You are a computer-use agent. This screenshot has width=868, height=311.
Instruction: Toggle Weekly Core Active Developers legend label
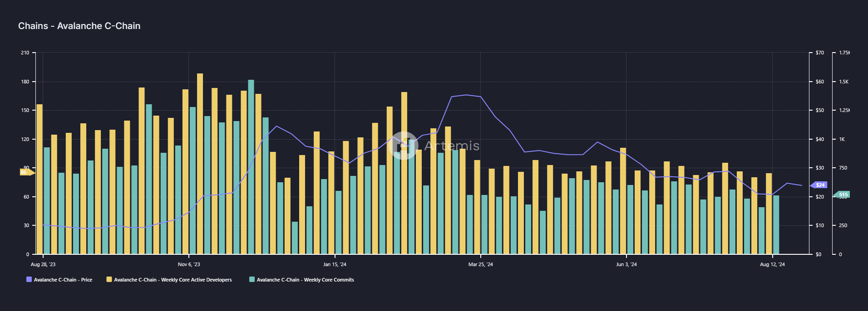tap(173, 280)
